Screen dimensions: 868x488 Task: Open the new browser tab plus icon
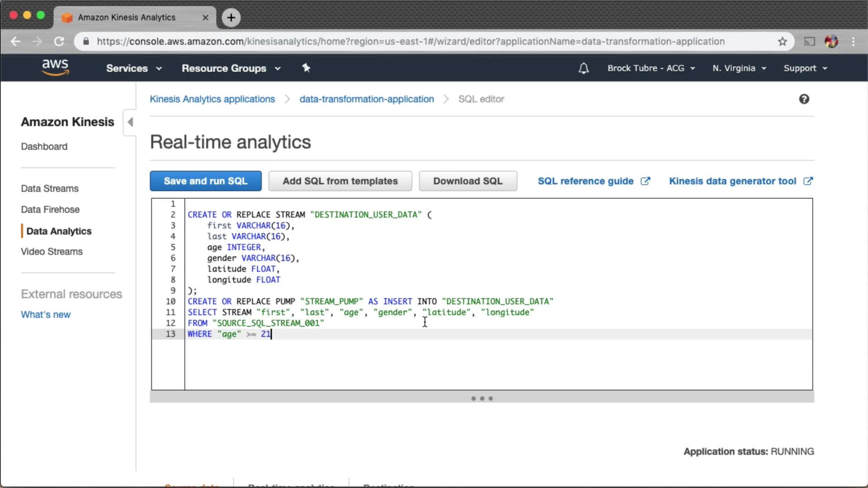point(231,18)
